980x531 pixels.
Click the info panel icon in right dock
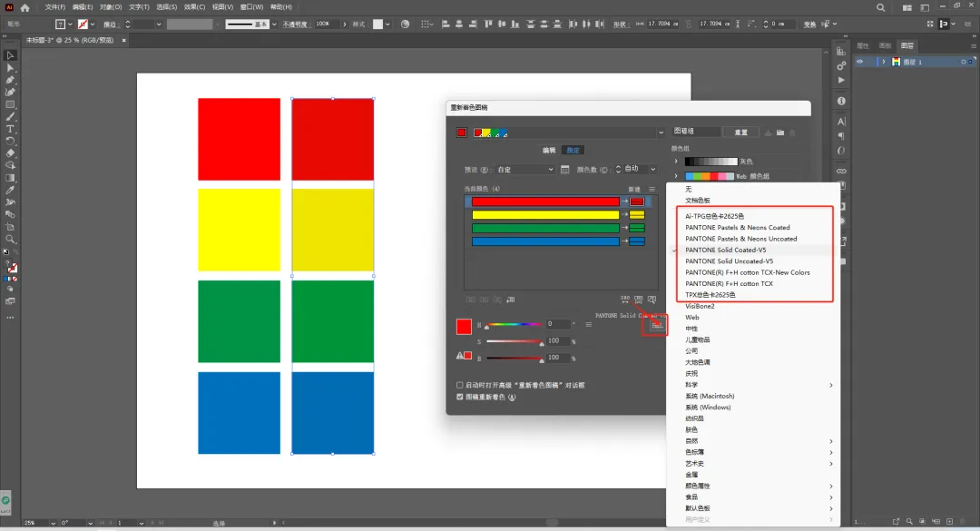[841, 101]
